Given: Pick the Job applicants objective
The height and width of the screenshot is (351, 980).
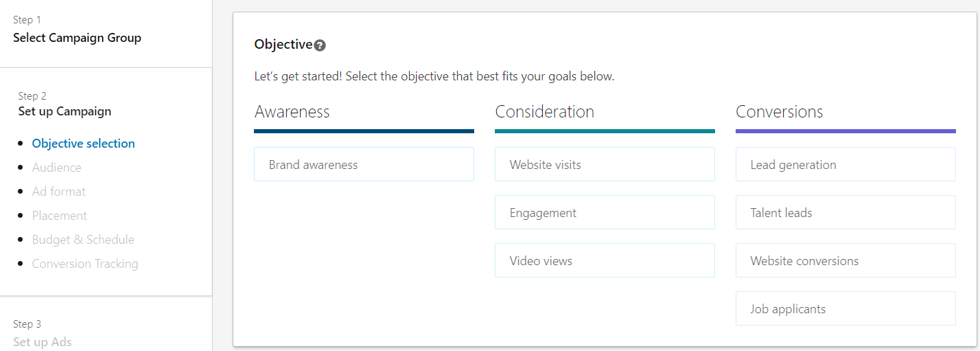Looking at the screenshot, I should [845, 308].
